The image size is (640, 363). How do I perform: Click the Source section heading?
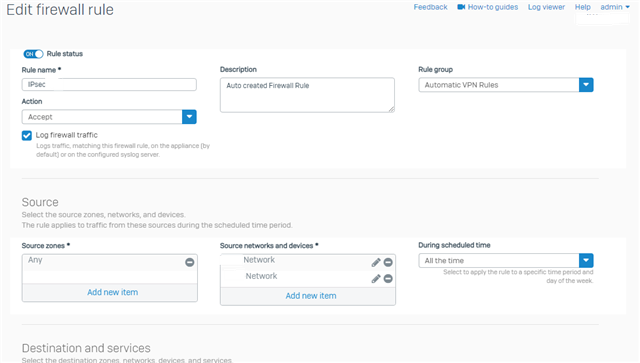pyautogui.click(x=40, y=202)
